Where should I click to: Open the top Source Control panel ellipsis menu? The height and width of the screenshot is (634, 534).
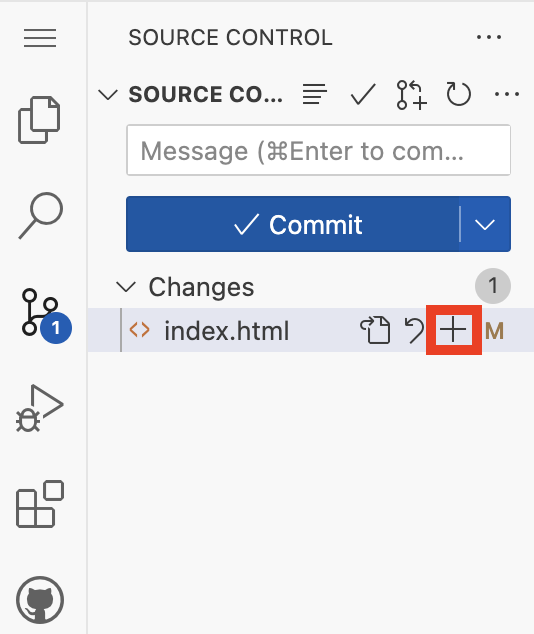489,37
